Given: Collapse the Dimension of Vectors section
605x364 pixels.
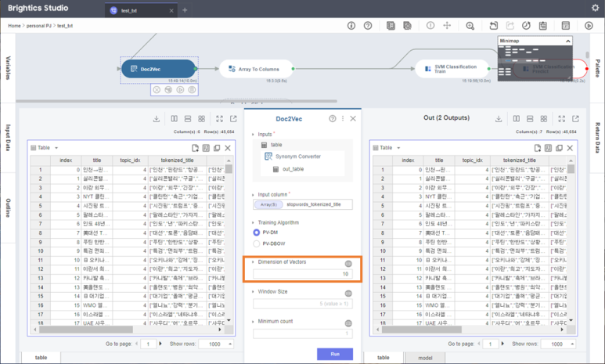Looking at the screenshot, I should click(x=253, y=262).
